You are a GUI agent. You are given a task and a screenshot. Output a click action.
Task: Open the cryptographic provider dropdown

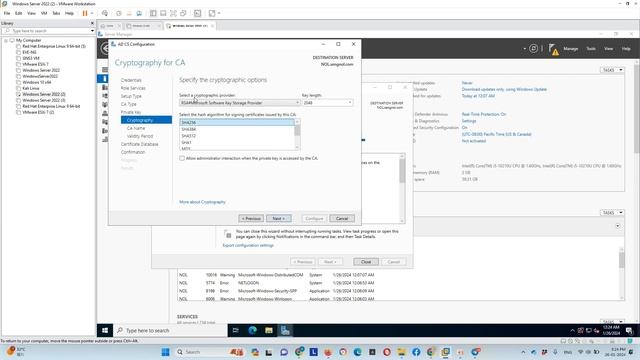(240, 103)
